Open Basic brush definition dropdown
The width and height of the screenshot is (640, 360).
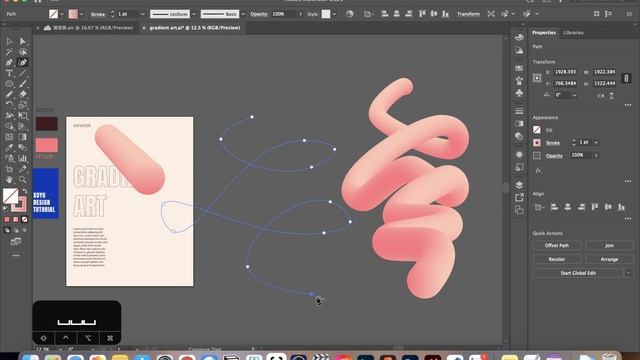(x=243, y=14)
